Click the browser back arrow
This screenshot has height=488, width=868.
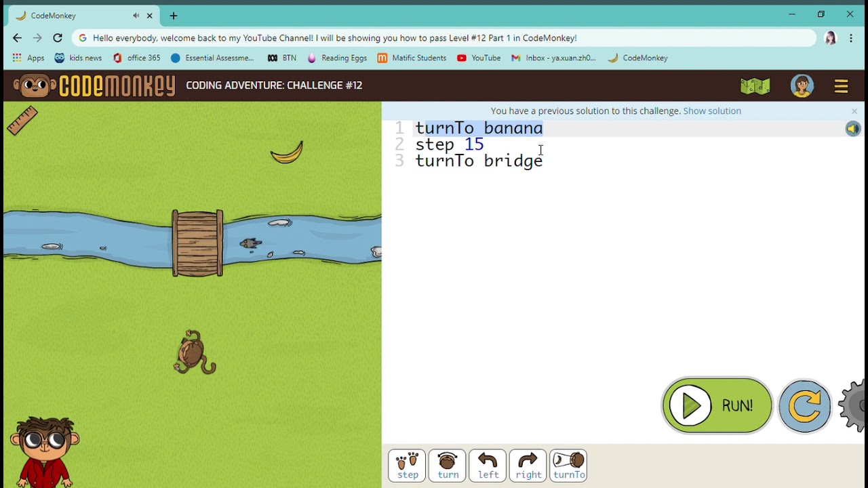[x=17, y=38]
